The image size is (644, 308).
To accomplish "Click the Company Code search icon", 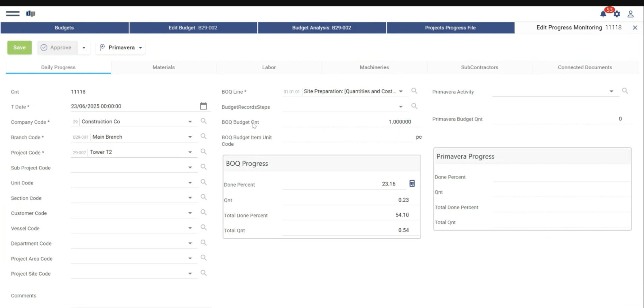I will coord(204,121).
